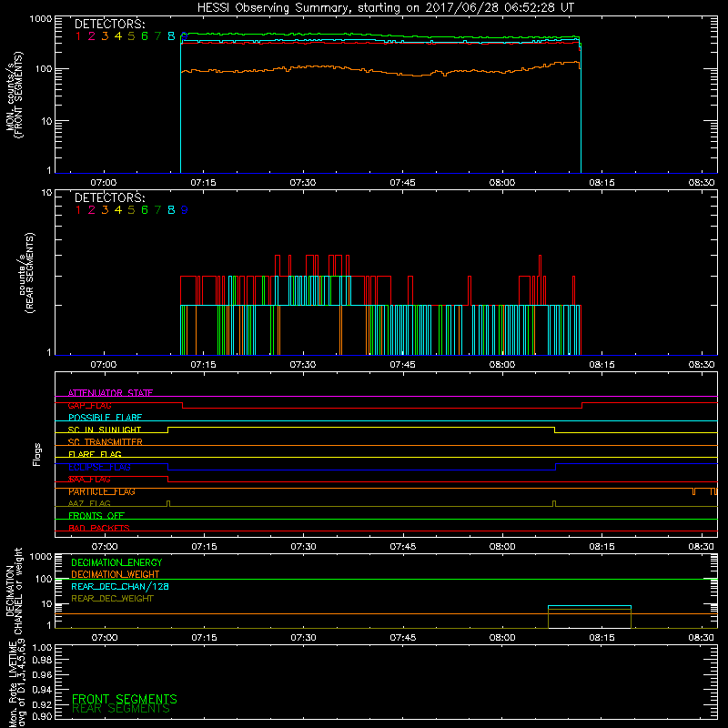
Task: Click counts/s (REAR SEGMENTS) axis title
Action: [x=26, y=273]
